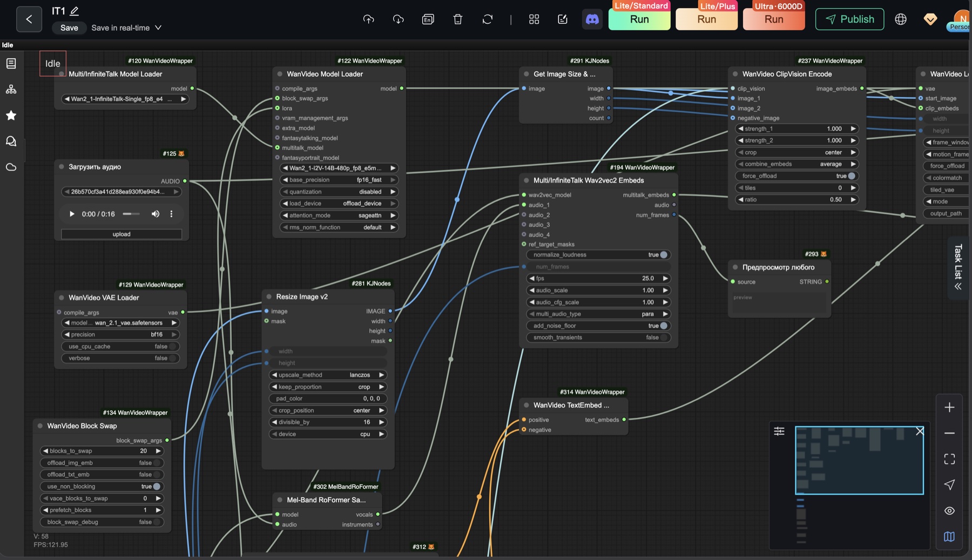Image resolution: width=972 pixels, height=560 pixels.
Task: Toggle smooth_transients switch
Action: click(x=599, y=338)
